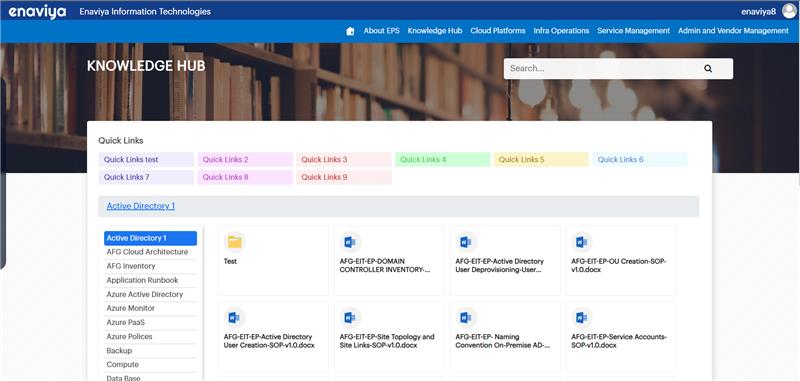Image resolution: width=800 pixels, height=381 pixels.
Task: Click Word icon for Naming Convention document
Action: point(466,317)
